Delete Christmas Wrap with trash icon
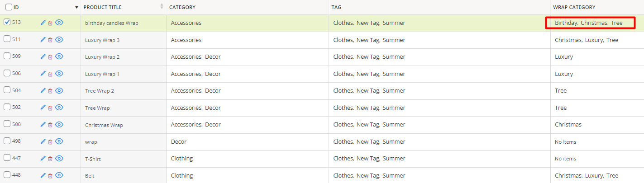Screen dimensions: 644x183 tap(50, 125)
